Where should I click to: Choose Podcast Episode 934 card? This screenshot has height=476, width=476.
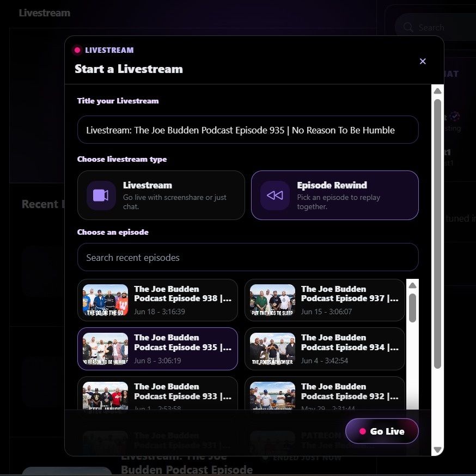click(x=325, y=349)
